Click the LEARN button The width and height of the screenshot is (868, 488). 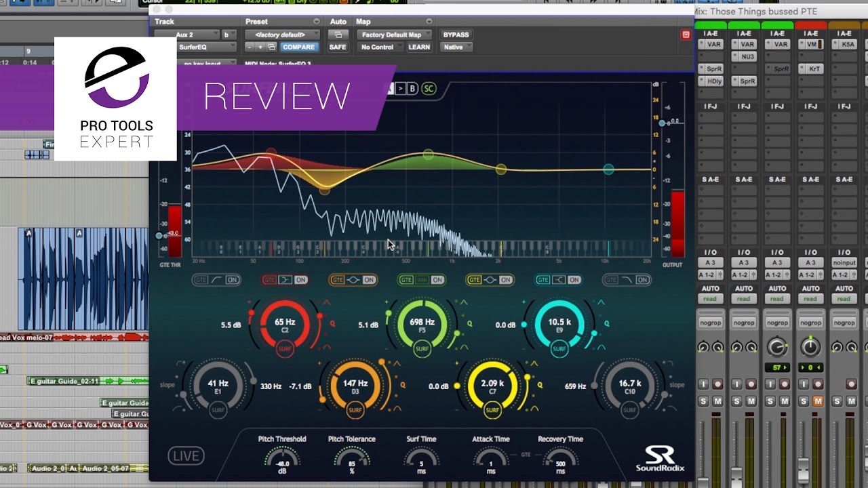419,47
